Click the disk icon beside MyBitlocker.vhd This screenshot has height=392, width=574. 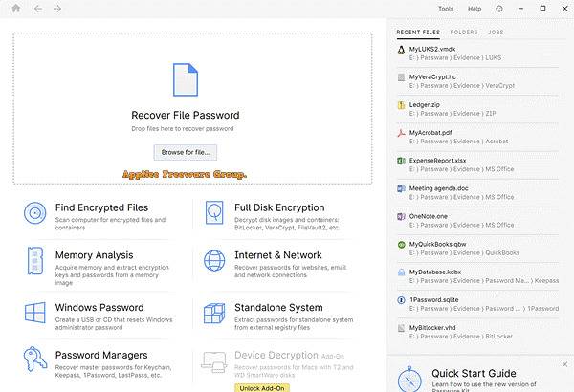click(401, 328)
